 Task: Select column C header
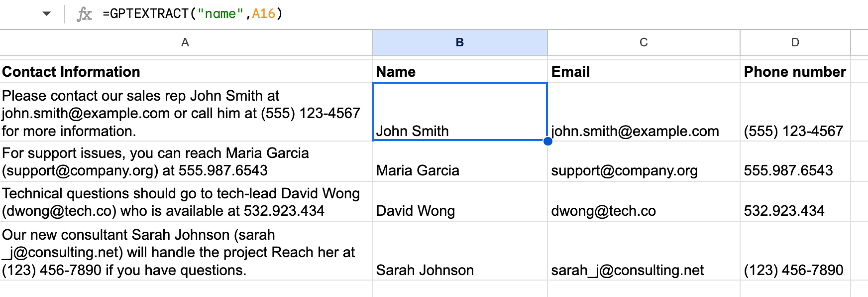[644, 42]
